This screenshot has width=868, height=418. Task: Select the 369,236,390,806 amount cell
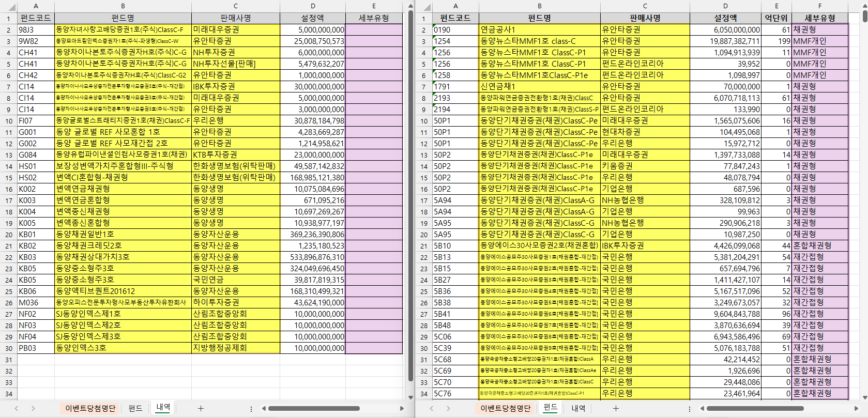(x=313, y=235)
